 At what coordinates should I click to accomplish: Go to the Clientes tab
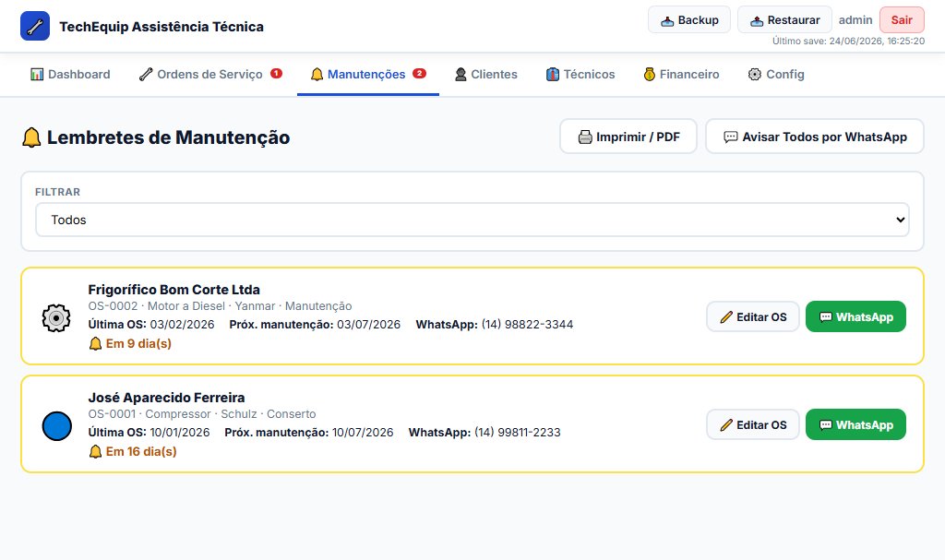pos(486,74)
